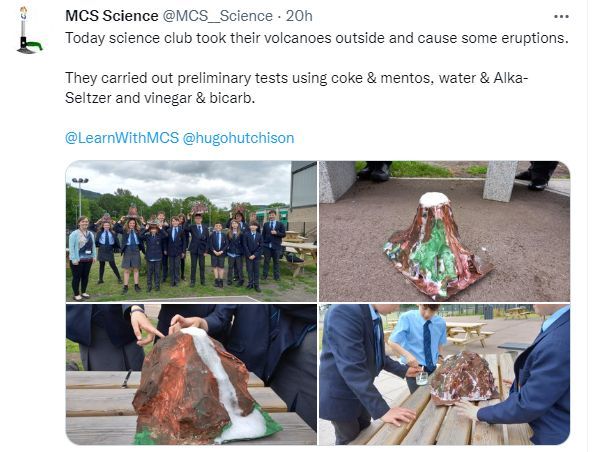Click the MCS Science profile avatar
This screenshot has width=597, height=452.
(x=29, y=30)
